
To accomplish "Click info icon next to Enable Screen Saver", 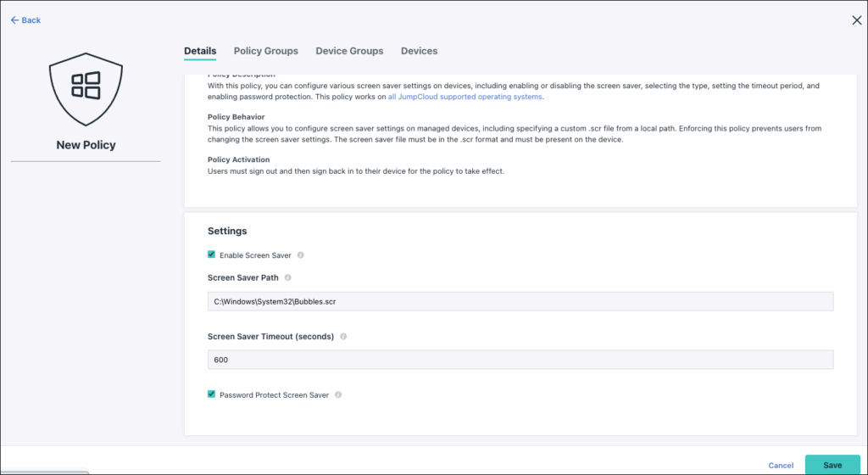I will click(x=301, y=255).
